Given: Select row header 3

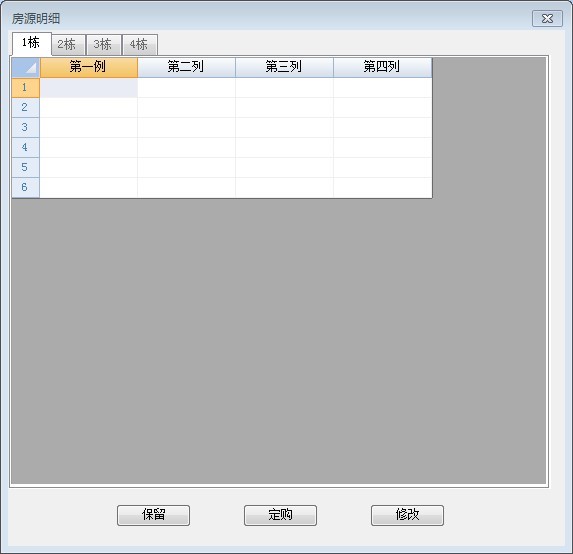Looking at the screenshot, I should (26, 128).
